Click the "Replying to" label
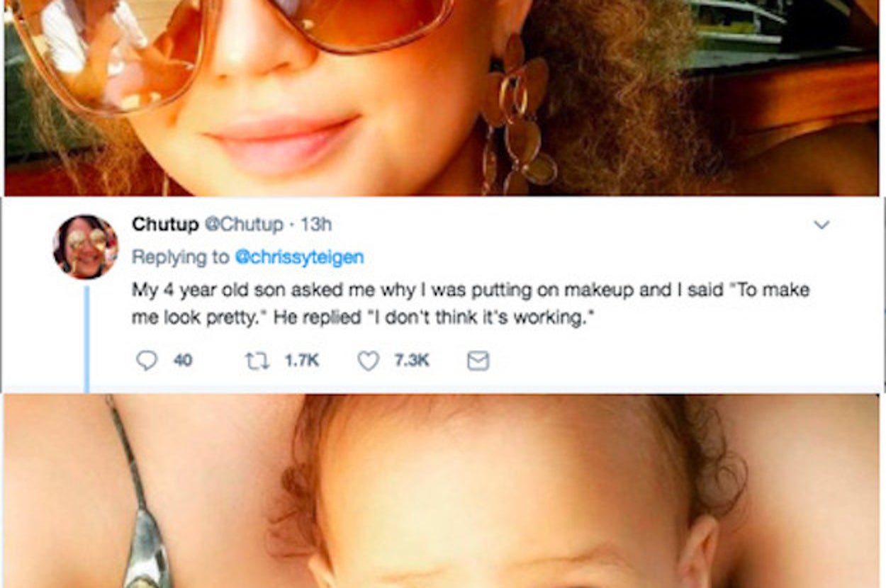 coord(181,257)
